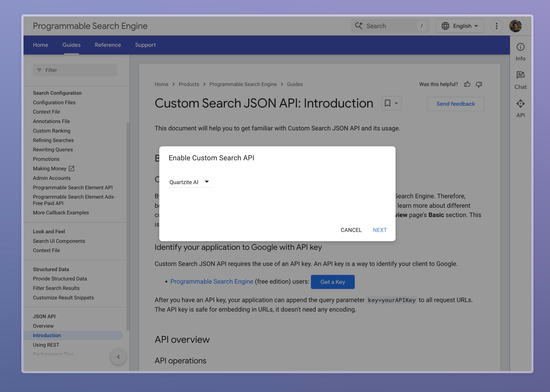Click the API overview heading
The image size is (550, 392).
point(182,339)
